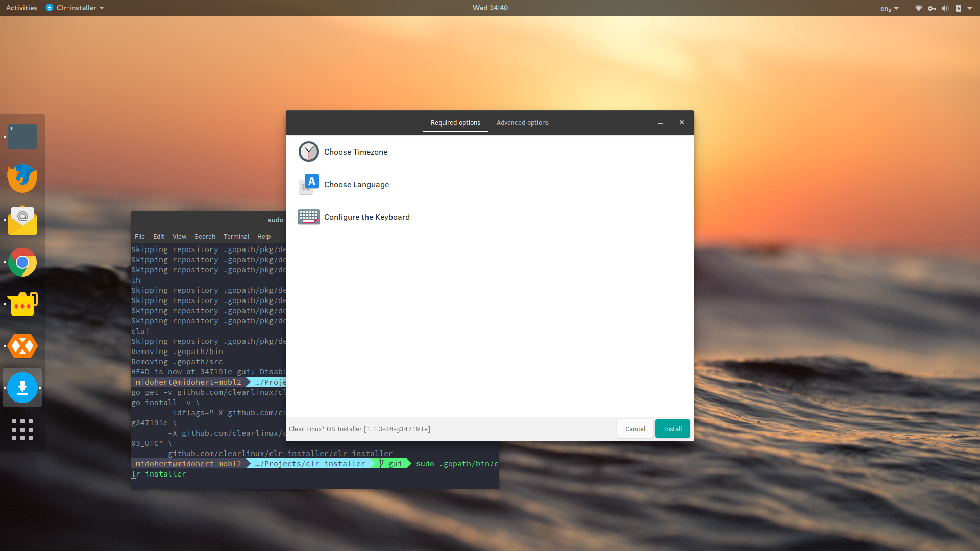Open the Choose Timezone option
This screenshot has height=551, width=980.
point(489,152)
